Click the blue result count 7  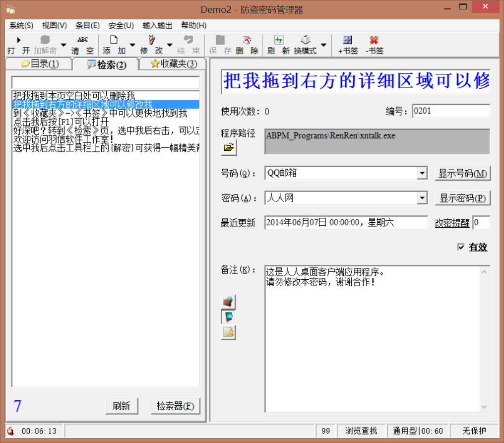click(x=17, y=406)
